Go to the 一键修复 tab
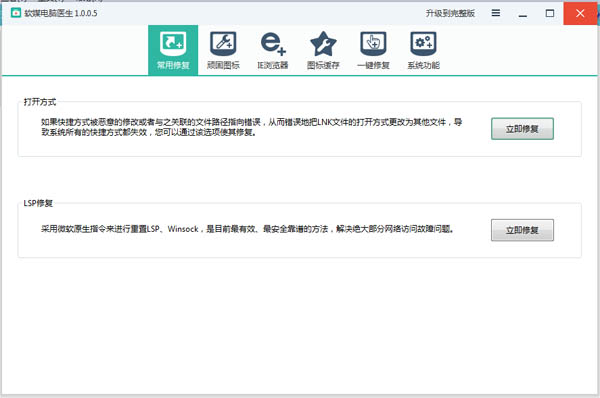Viewport: 600px width, 398px height. pos(373,50)
